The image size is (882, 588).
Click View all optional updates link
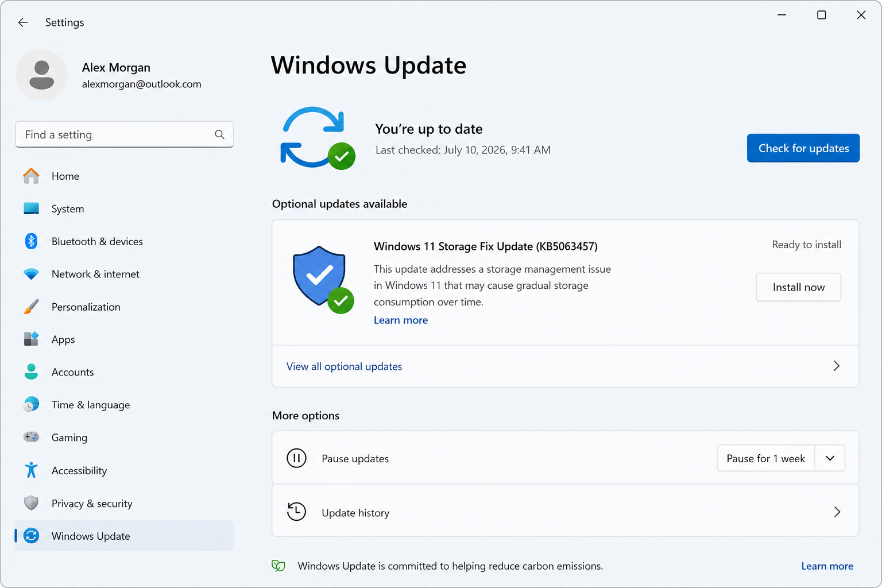click(x=344, y=366)
